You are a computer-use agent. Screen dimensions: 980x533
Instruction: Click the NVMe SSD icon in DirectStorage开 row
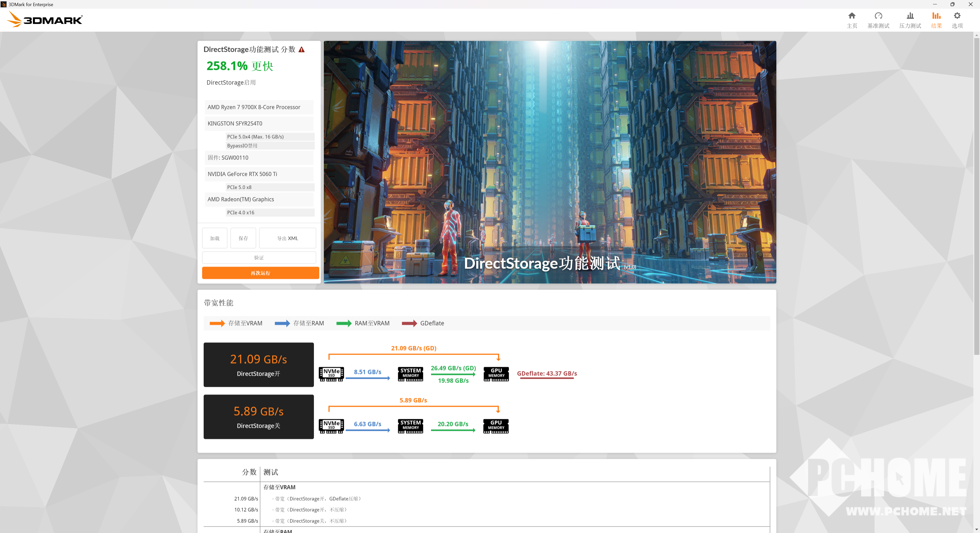click(331, 374)
